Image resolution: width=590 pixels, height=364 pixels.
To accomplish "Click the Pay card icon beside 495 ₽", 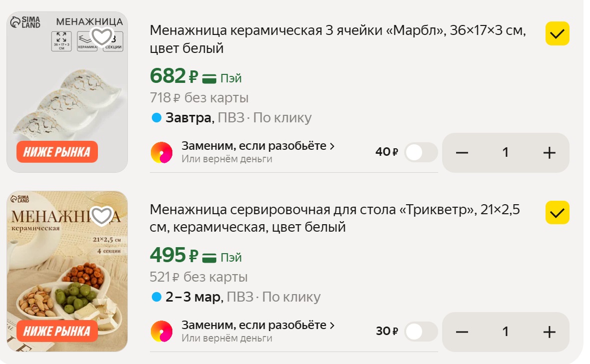I will pos(209,257).
